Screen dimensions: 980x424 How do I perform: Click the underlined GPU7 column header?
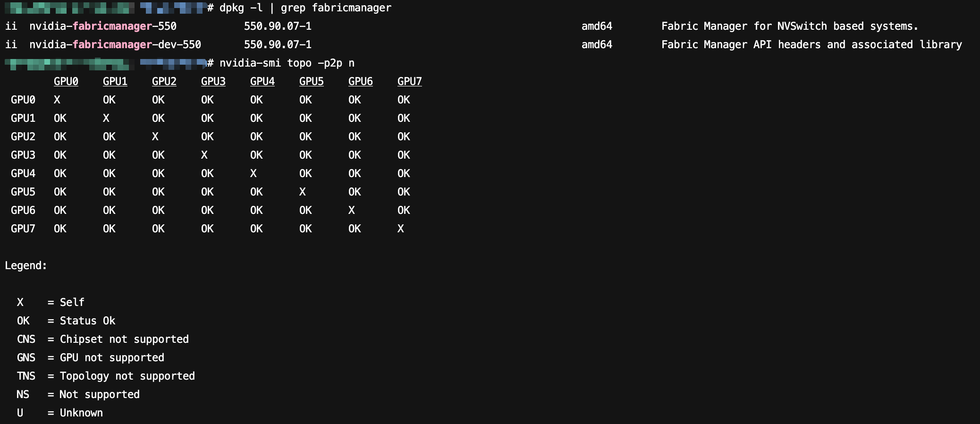point(409,82)
